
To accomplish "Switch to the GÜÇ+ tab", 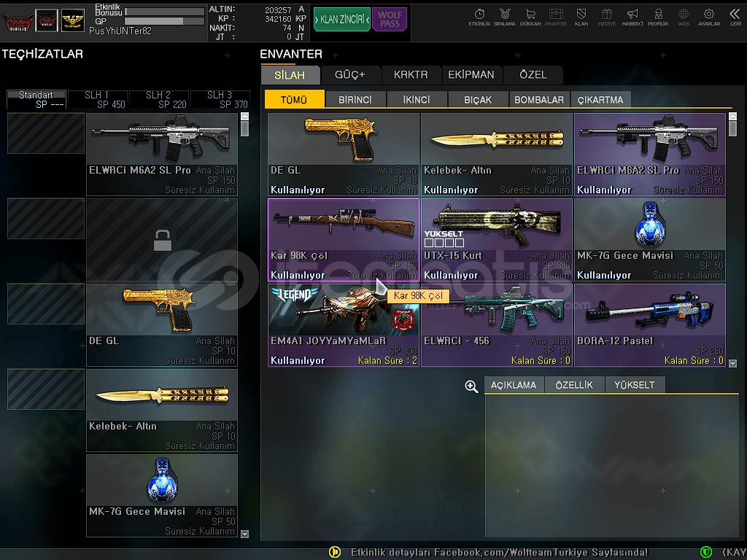I will tap(350, 75).
